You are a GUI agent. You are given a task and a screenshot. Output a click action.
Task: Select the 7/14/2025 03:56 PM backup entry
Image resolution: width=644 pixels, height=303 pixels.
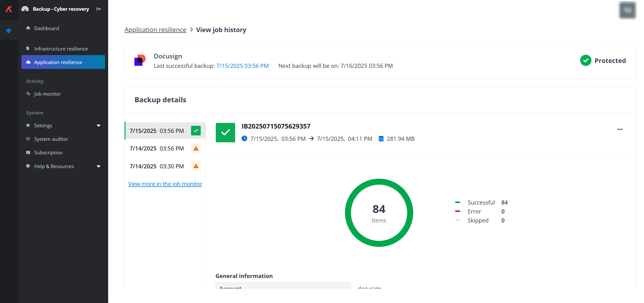pyautogui.click(x=158, y=148)
